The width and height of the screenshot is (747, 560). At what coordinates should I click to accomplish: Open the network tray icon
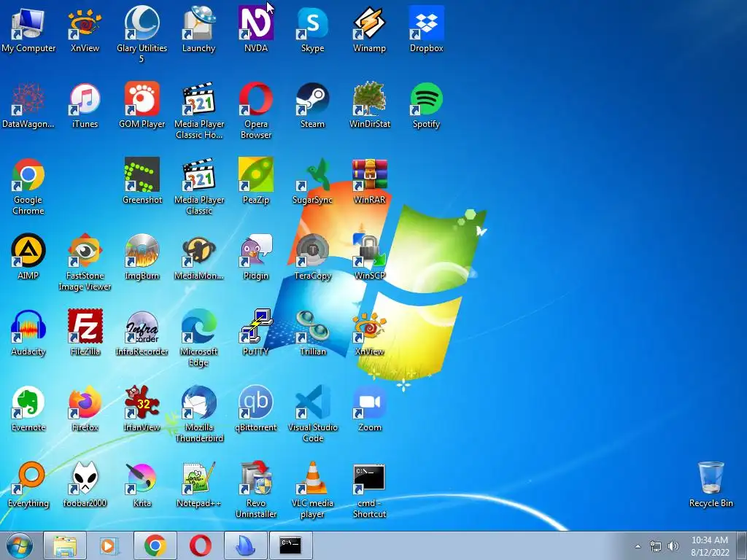(656, 546)
